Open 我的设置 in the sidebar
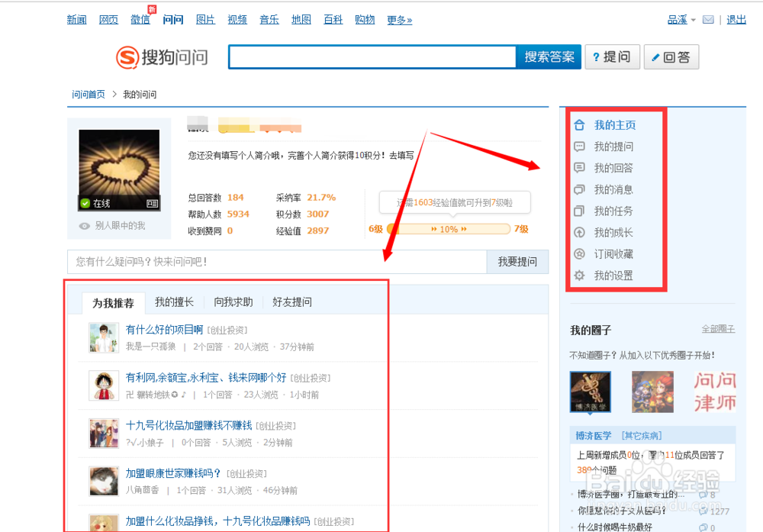The width and height of the screenshot is (763, 532). click(613, 276)
